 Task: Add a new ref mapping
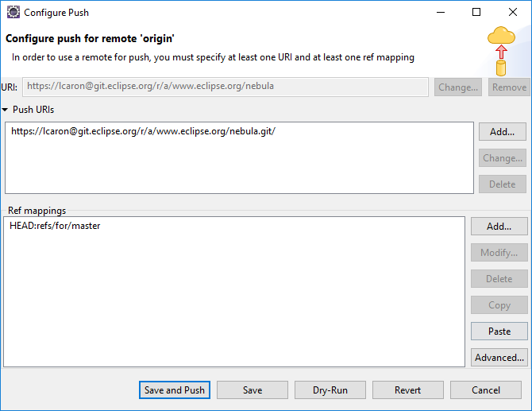click(x=499, y=227)
